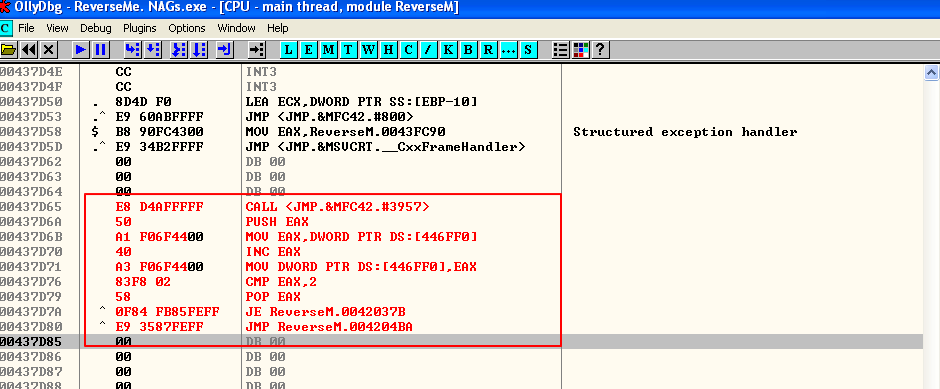Show Windows list with W button

(x=368, y=50)
